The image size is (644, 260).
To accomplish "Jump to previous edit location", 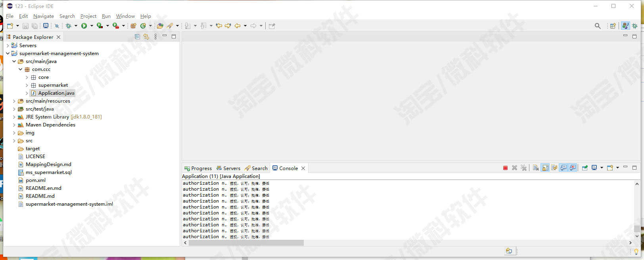I will (218, 26).
